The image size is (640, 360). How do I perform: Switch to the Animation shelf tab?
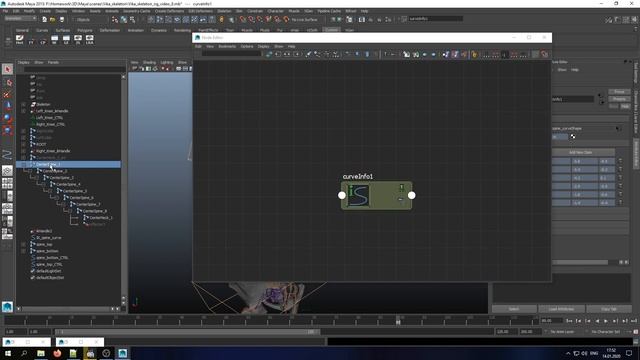[136, 30]
